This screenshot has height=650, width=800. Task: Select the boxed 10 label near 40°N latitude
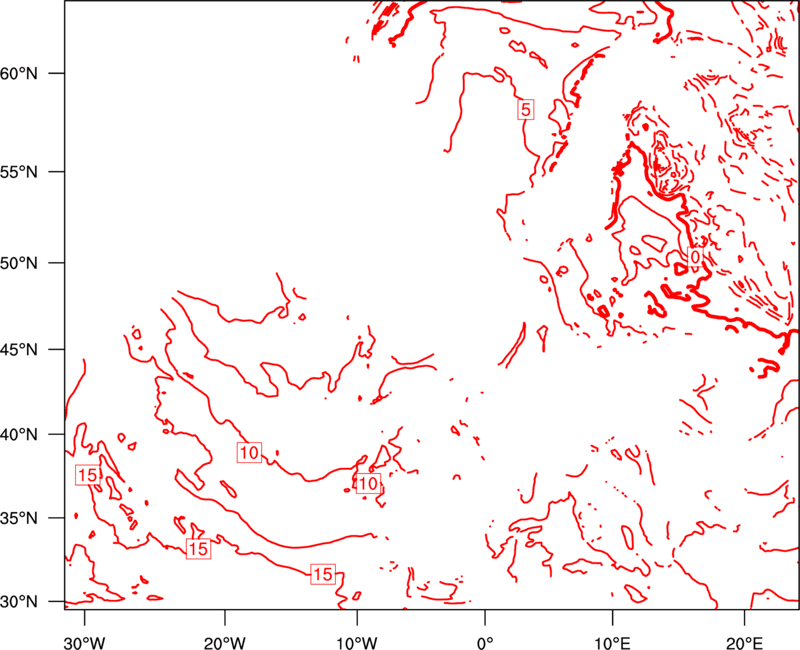[249, 453]
